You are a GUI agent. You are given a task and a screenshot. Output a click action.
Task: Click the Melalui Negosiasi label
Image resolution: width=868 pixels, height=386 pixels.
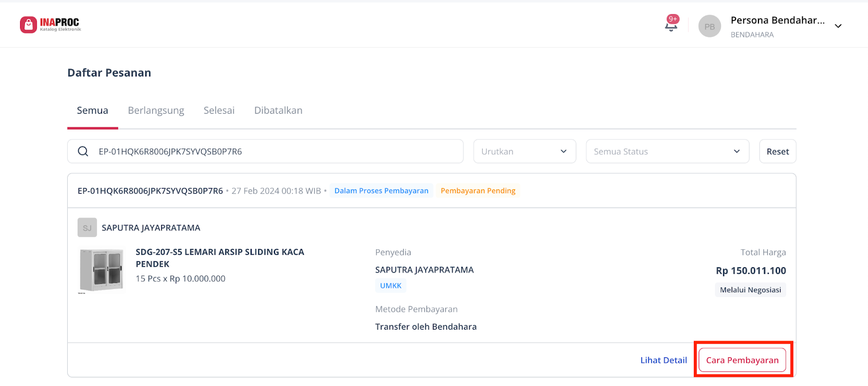pos(750,290)
